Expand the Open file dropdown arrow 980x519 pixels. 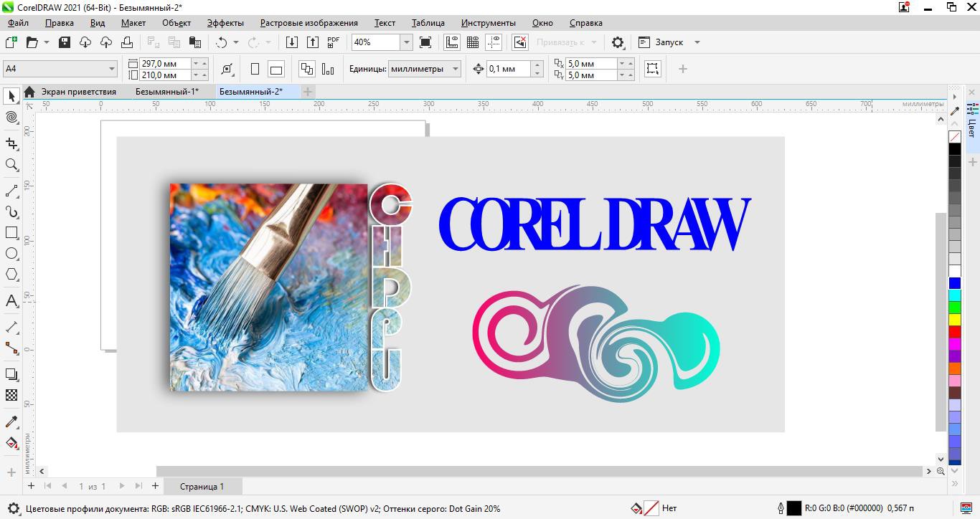[47, 42]
